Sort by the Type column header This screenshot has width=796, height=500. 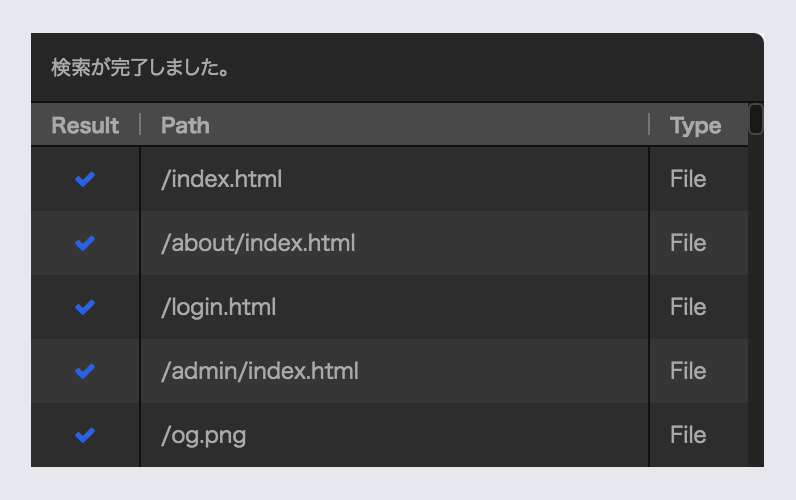(695, 125)
